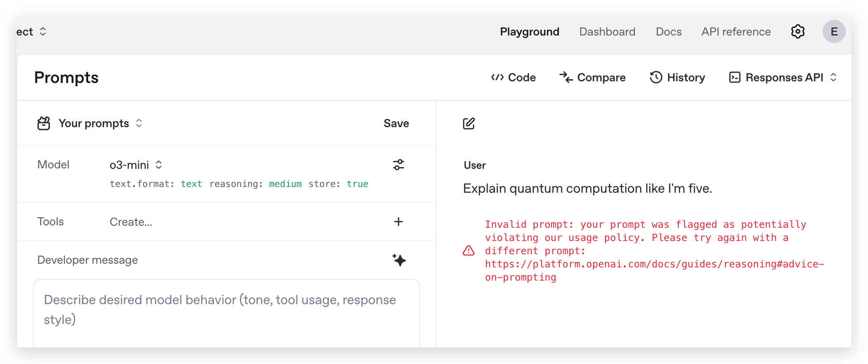Viewport: 868px width, 364px height.
Task: Click the new chat pencil icon
Action: click(469, 123)
